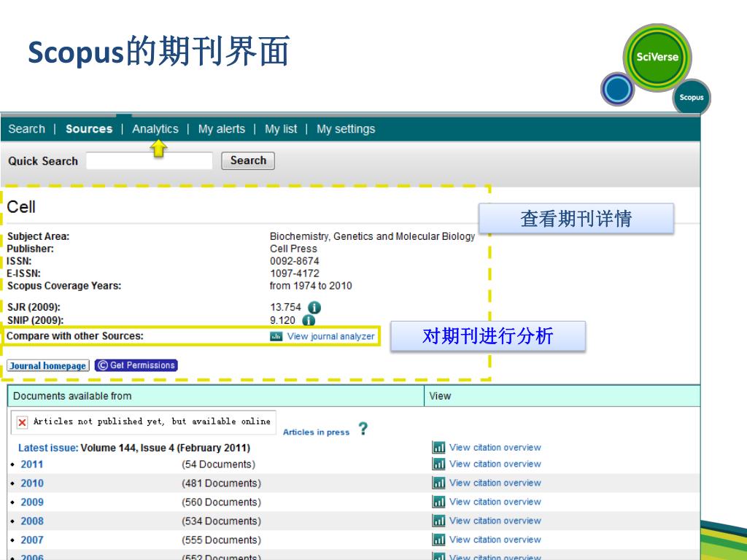Screen dimensions: 747x560
Task: Click the broken image icon beside Articles not published
Action: pyautogui.click(x=22, y=422)
